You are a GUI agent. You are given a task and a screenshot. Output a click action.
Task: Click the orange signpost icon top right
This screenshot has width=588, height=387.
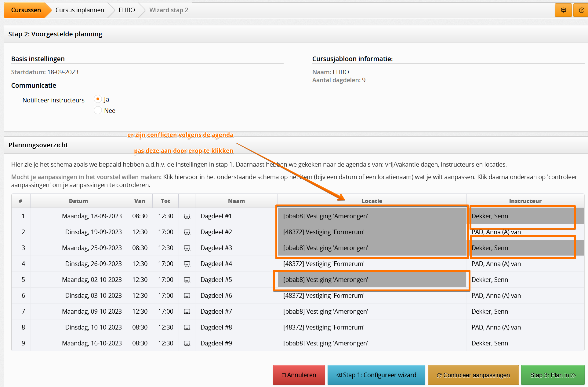click(x=563, y=10)
